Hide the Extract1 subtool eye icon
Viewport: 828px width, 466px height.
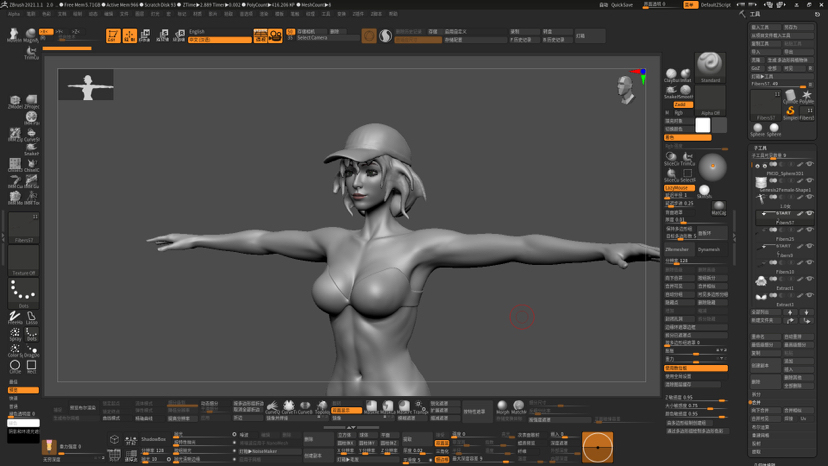point(810,278)
